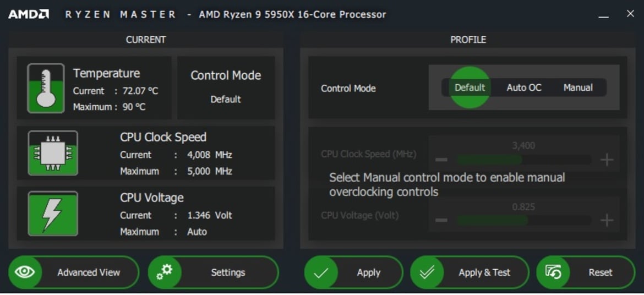This screenshot has height=295, width=644.
Task: Click the Control Mode label in Profile panel
Action: 348,89
